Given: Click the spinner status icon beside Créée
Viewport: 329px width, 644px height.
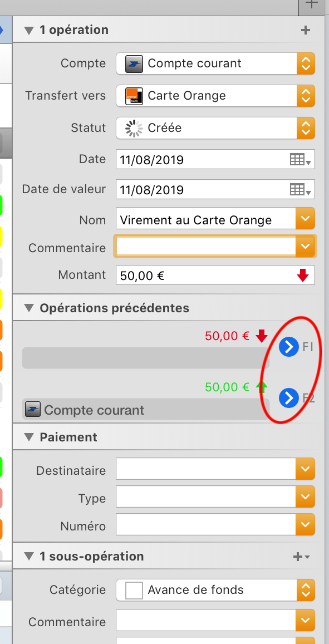Looking at the screenshot, I should pos(132,128).
